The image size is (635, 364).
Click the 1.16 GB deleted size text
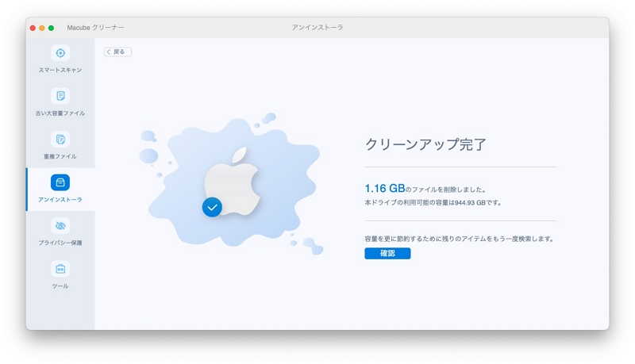385,189
